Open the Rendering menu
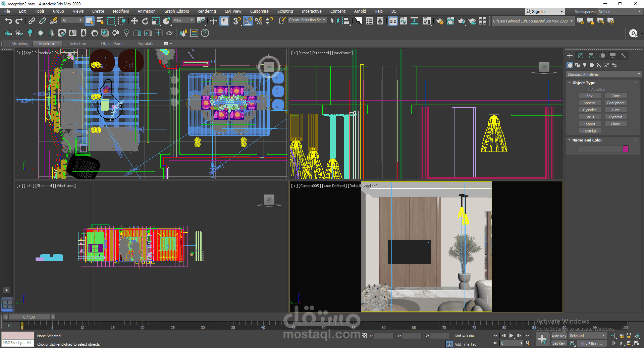 (x=206, y=11)
